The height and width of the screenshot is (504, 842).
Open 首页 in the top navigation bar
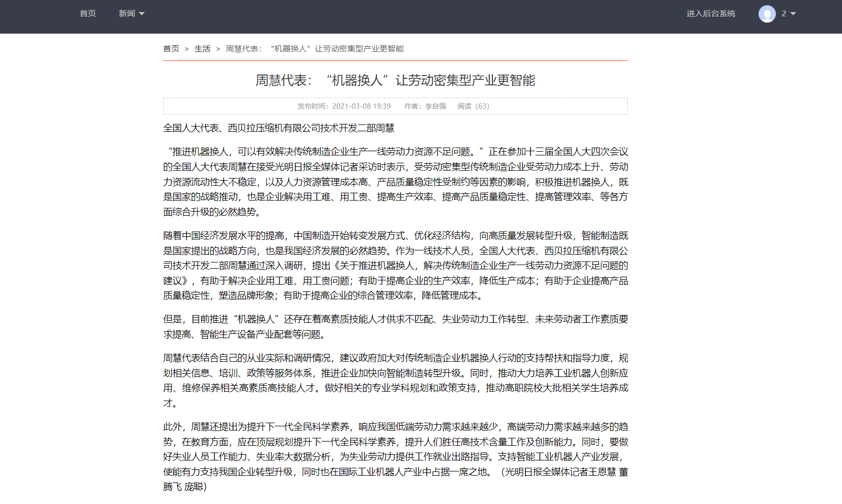(88, 14)
